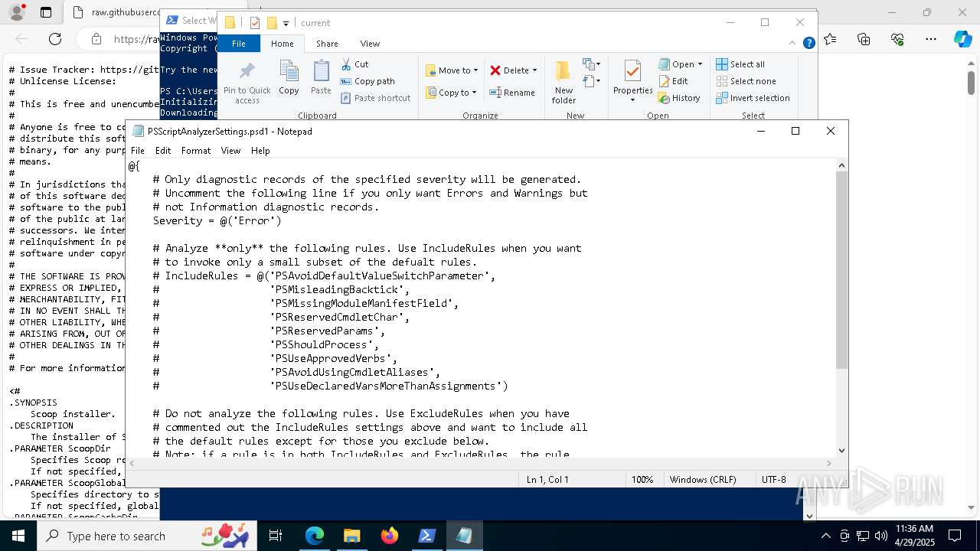Click volume icon in system tray

881,536
